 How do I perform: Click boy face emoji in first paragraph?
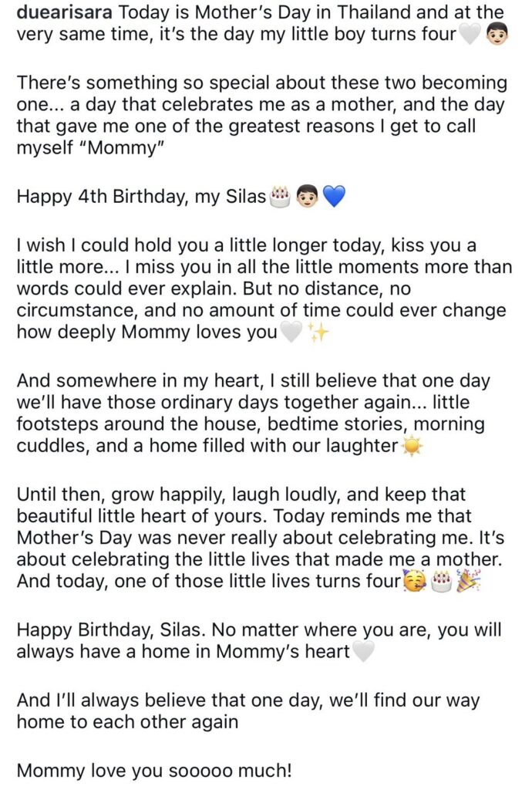pyautogui.click(x=497, y=34)
